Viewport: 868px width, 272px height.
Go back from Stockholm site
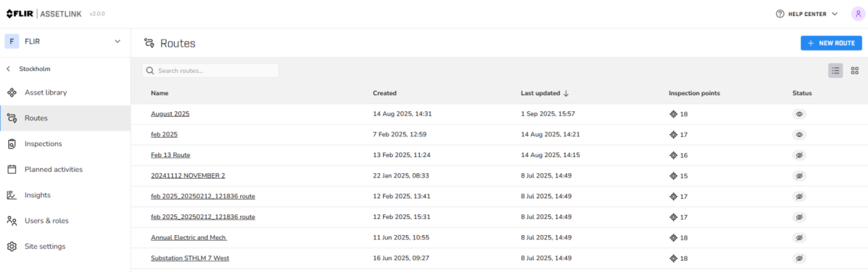point(8,69)
